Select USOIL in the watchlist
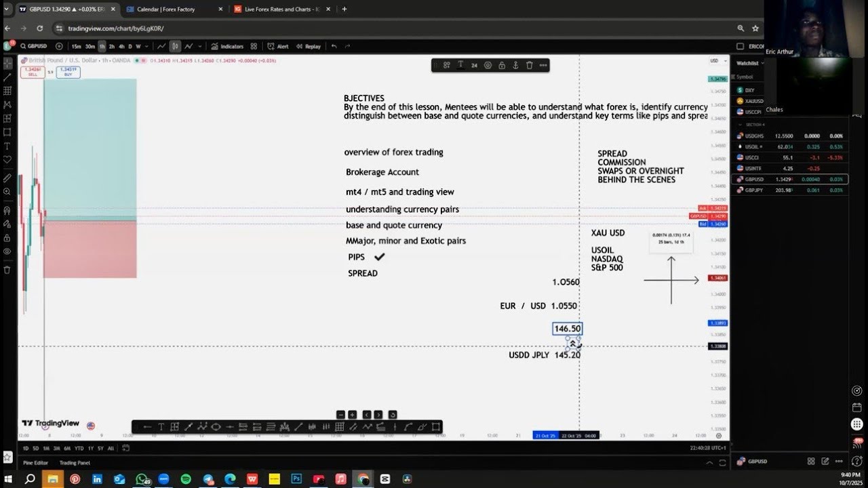Screen dimensions: 868x488 791,146
